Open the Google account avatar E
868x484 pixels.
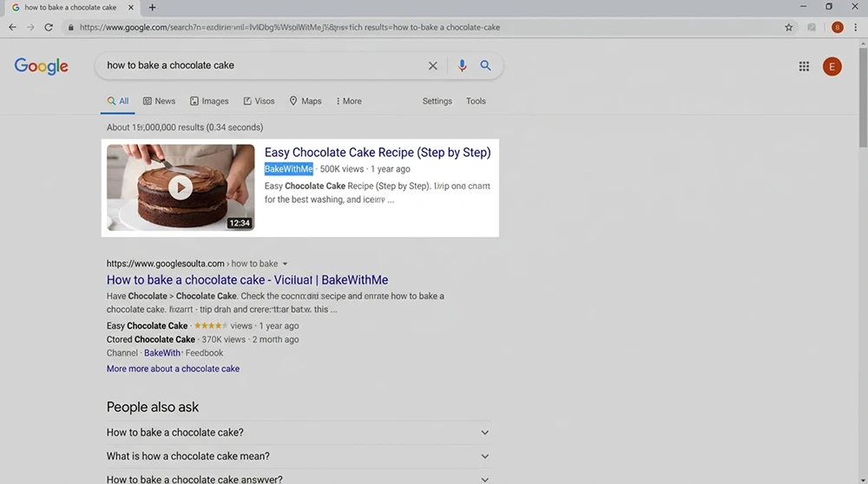click(832, 67)
